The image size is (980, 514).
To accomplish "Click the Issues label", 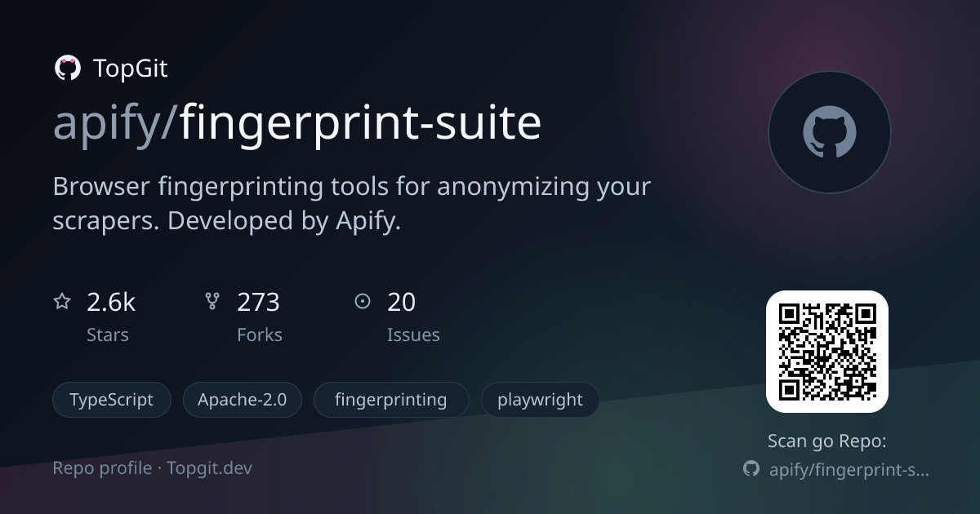I will point(413,335).
